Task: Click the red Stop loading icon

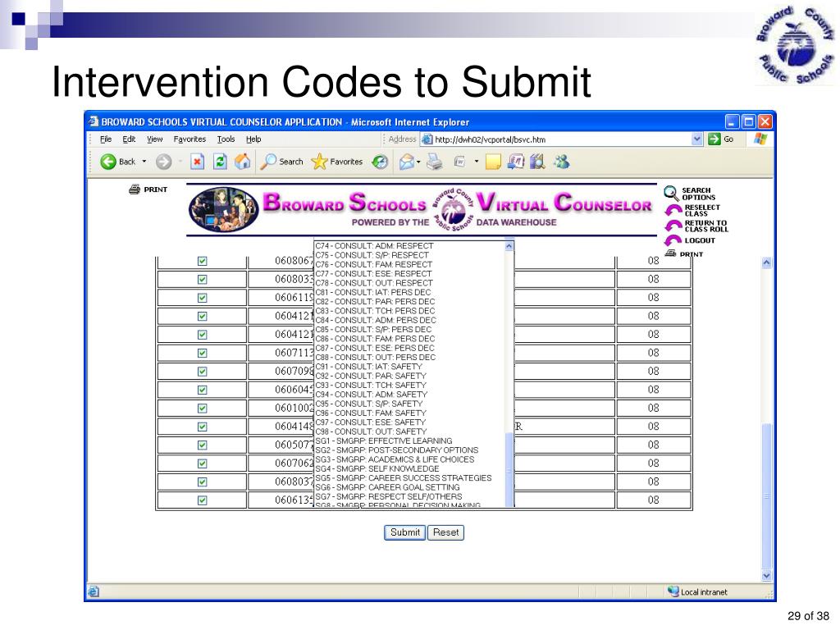Action: tap(197, 162)
